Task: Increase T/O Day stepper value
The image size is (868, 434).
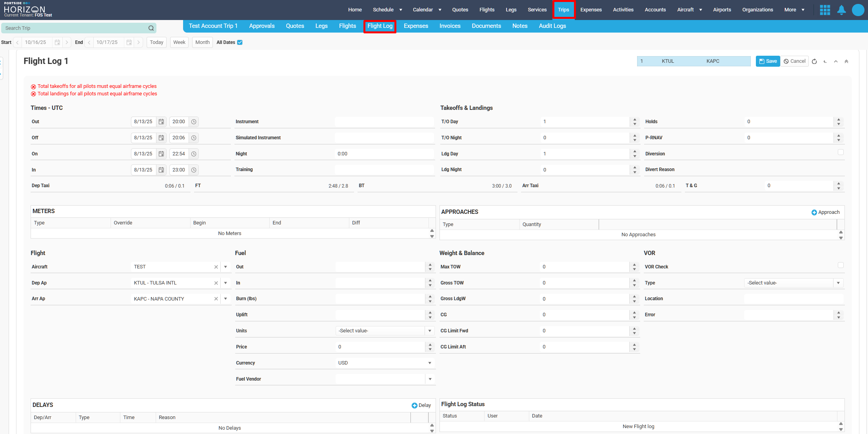Action: tap(635, 120)
